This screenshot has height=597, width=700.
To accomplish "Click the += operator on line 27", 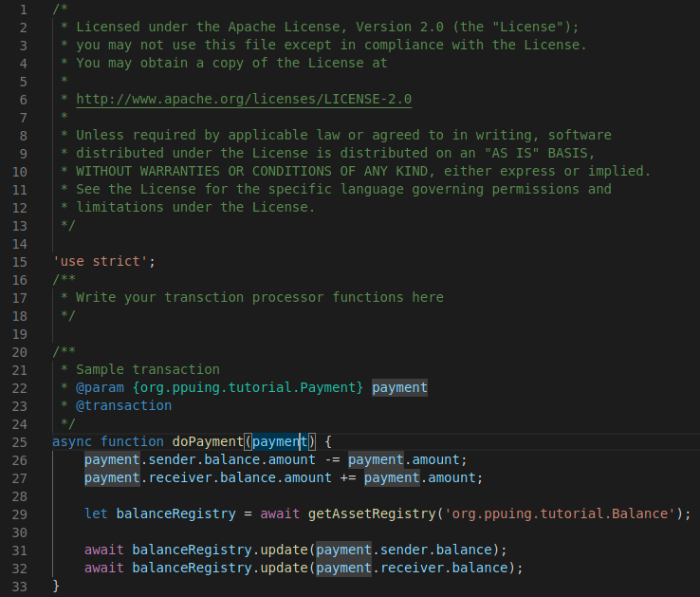I will (x=348, y=478).
